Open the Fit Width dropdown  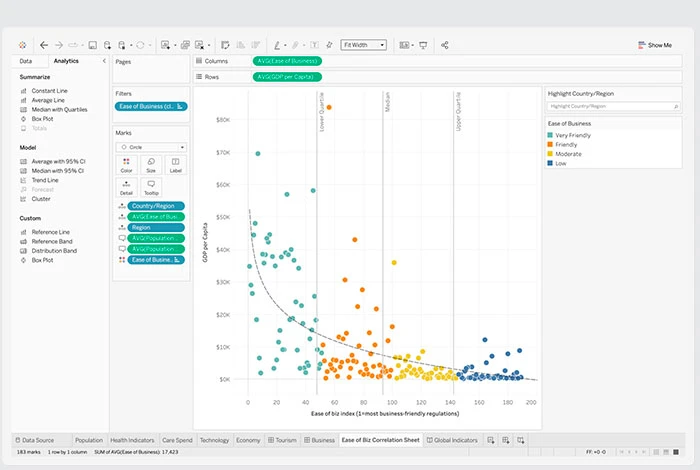coord(363,45)
